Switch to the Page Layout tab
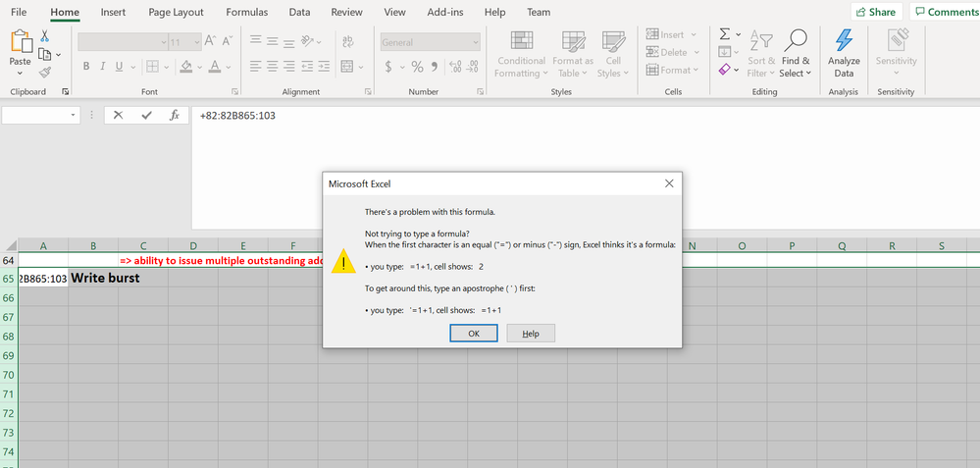Viewport: 980px width, 468px height. click(x=177, y=12)
